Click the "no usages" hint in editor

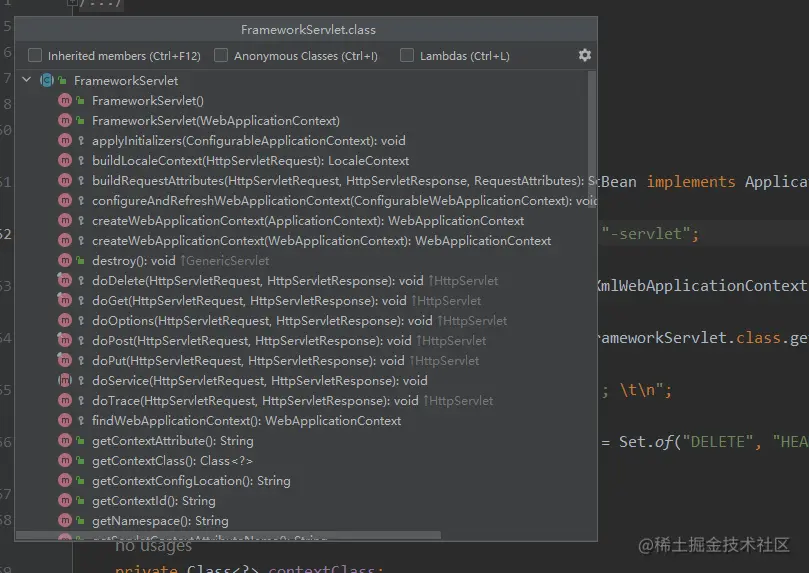point(153,546)
